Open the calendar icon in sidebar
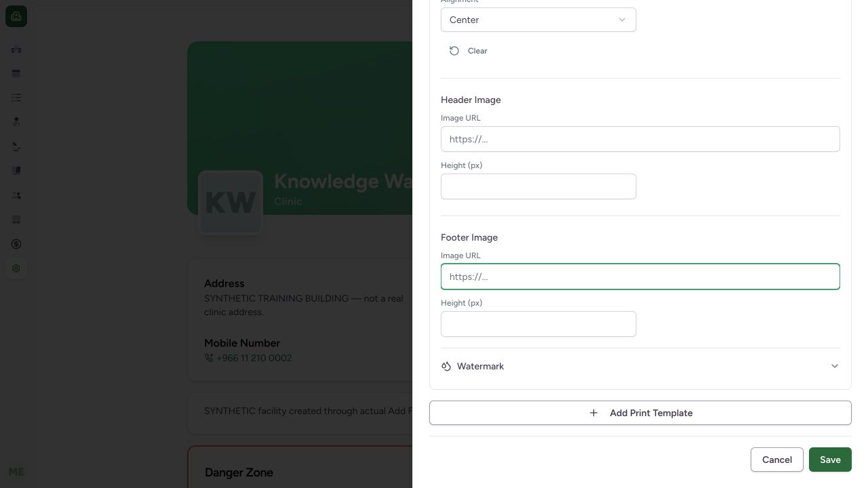868x488 pixels. pyautogui.click(x=16, y=73)
